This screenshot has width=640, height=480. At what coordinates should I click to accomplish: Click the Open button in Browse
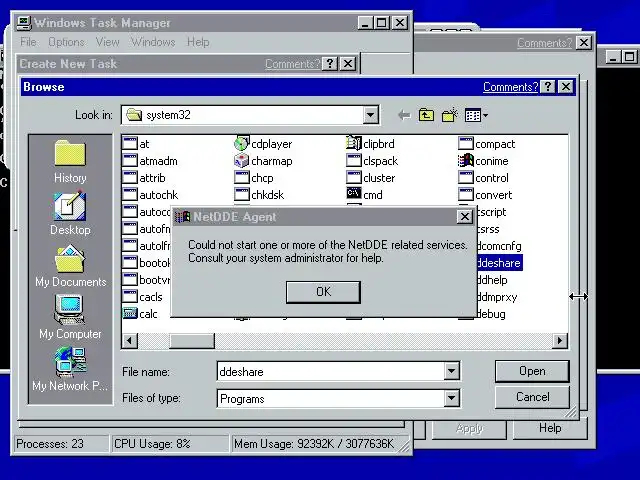(532, 371)
